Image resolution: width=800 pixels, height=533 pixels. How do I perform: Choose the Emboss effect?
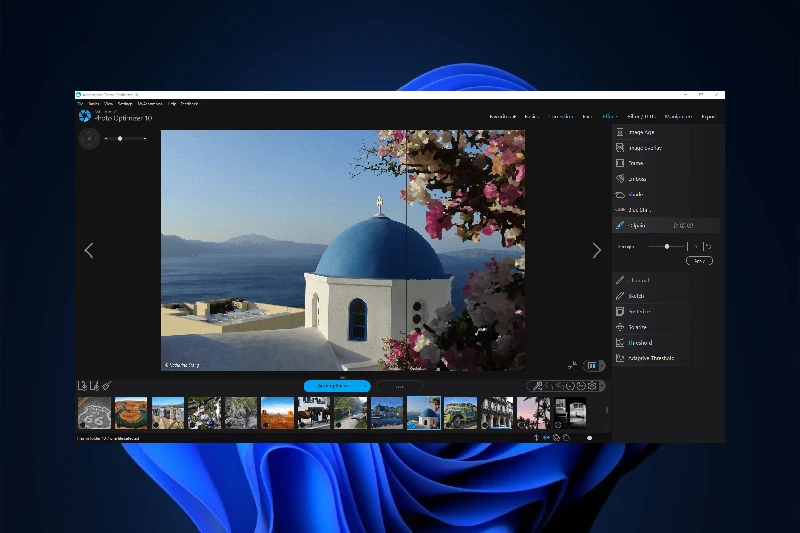click(665, 179)
